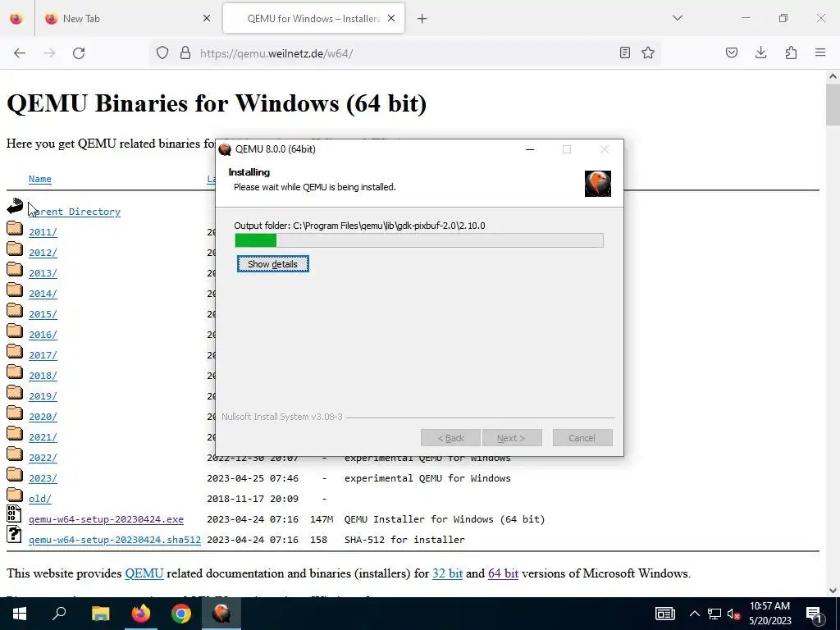The image size is (840, 630).
Task: Open the 2016/ folder link
Action: [x=43, y=335]
